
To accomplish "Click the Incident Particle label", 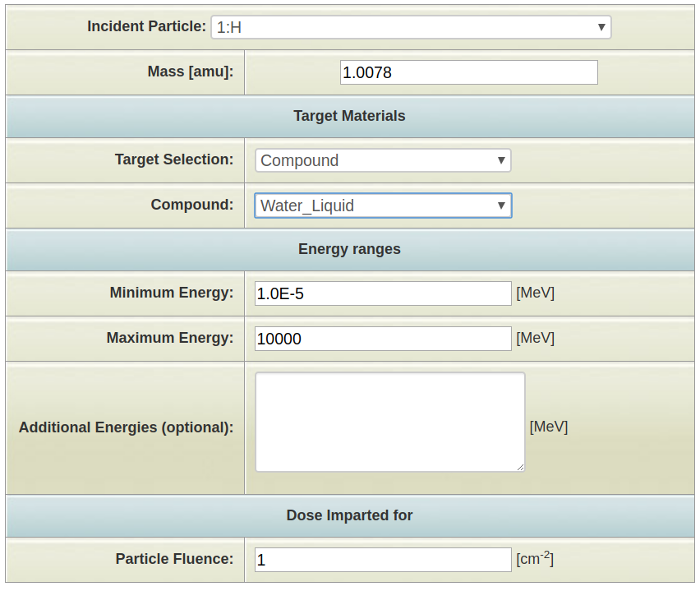I will click(x=146, y=26).
